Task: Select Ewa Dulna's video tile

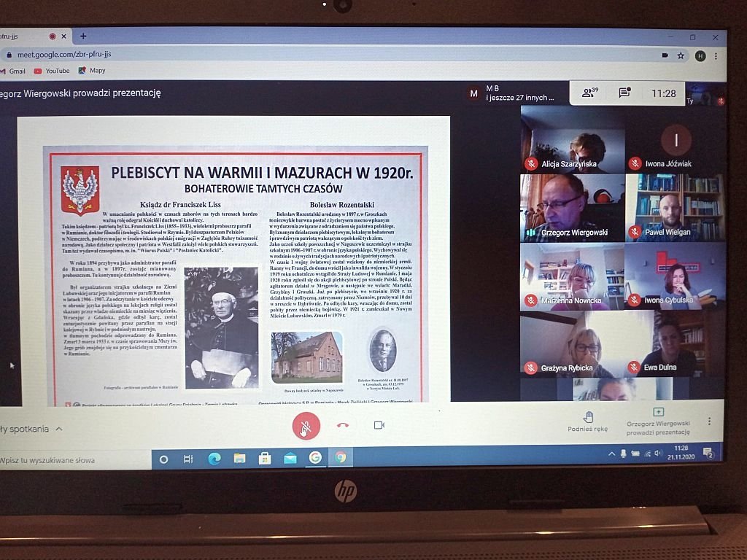Action: (676, 344)
